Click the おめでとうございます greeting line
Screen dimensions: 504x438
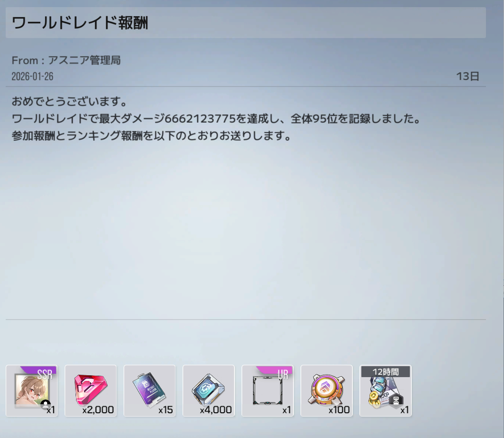[x=69, y=102]
